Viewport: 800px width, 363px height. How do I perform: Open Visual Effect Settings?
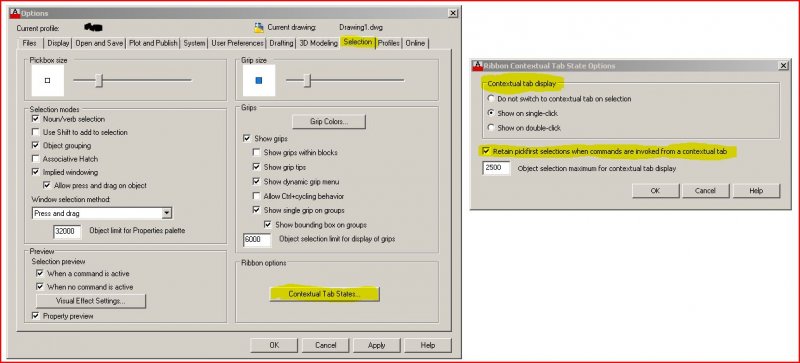pos(91,301)
